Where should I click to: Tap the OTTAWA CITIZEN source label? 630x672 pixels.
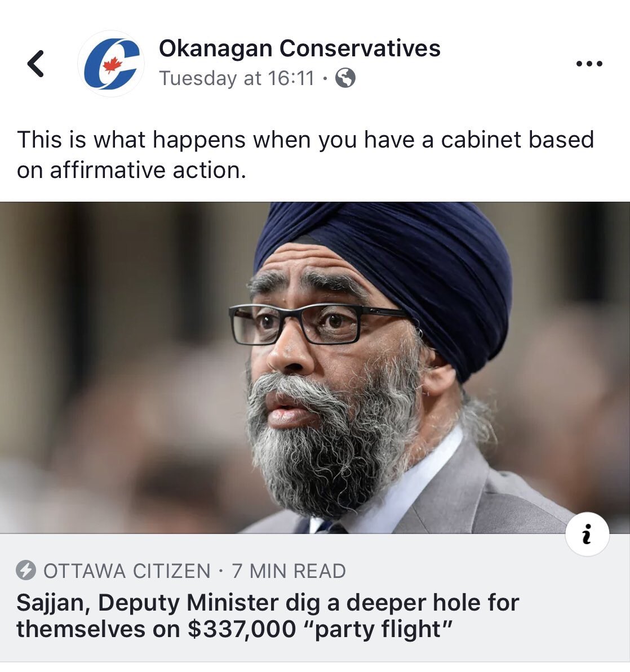pos(127,571)
